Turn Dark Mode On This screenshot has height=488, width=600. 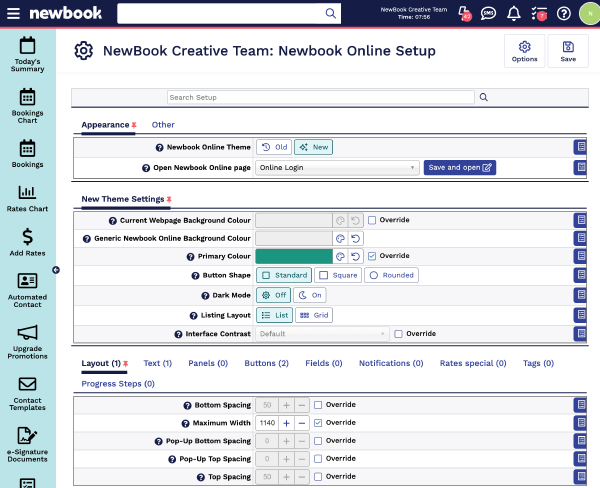pyautogui.click(x=310, y=295)
